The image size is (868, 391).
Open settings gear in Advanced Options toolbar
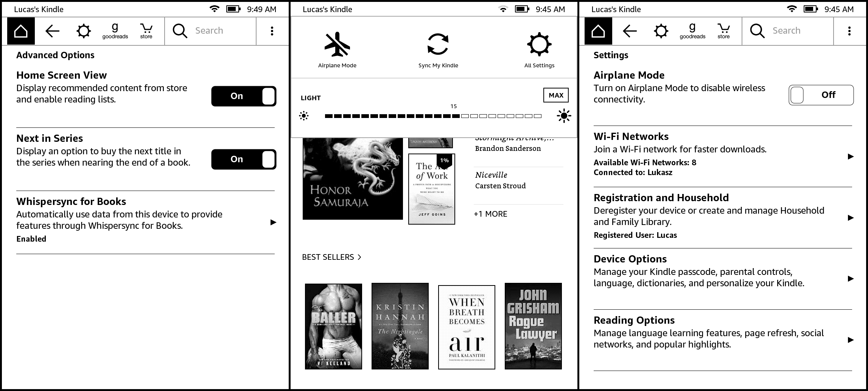[84, 31]
